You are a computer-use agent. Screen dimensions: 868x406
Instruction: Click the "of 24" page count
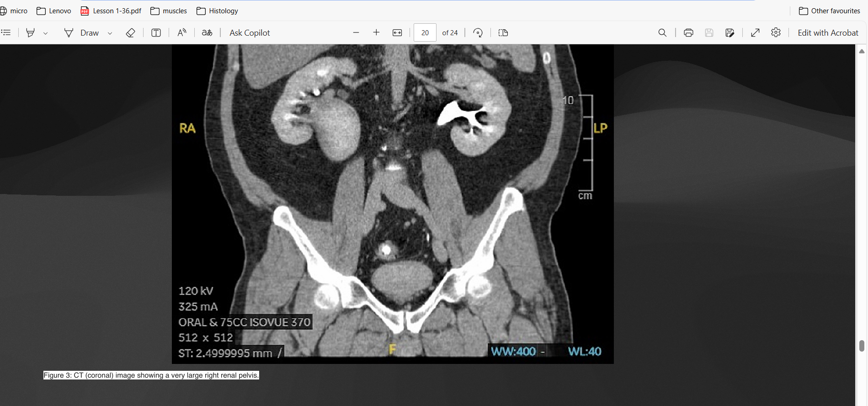click(x=450, y=33)
